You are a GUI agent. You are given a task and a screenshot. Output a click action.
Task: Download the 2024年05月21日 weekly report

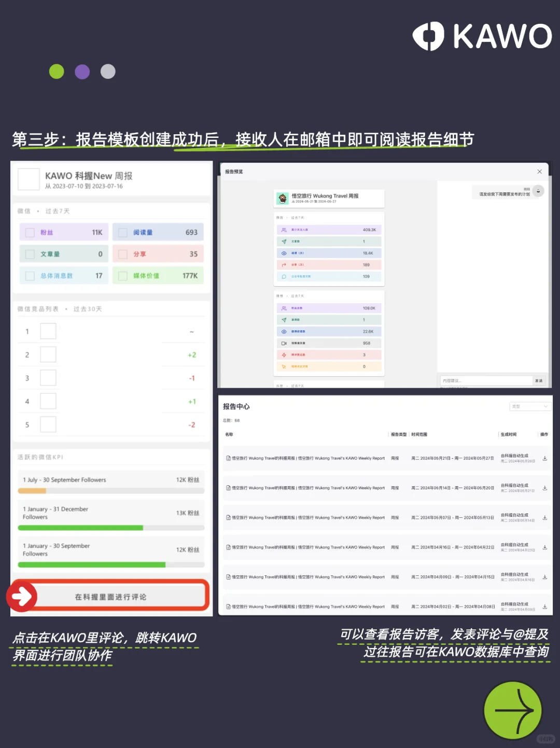[x=544, y=458]
